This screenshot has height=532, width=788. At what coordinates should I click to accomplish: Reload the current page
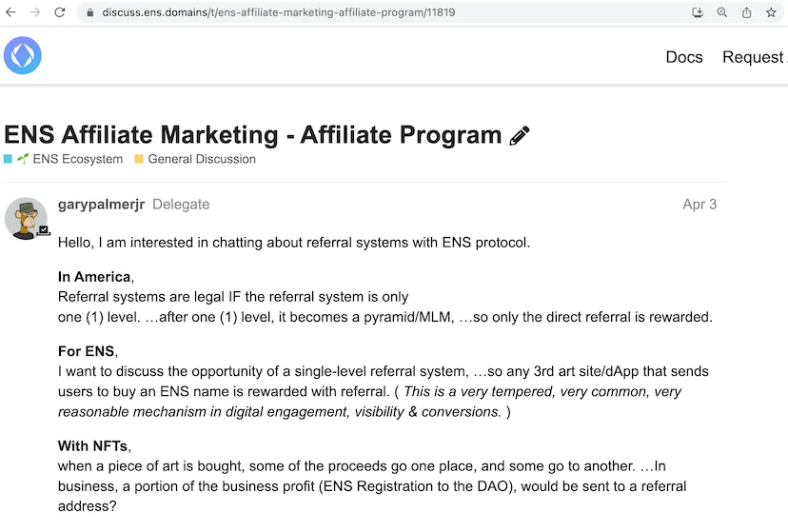click(60, 12)
